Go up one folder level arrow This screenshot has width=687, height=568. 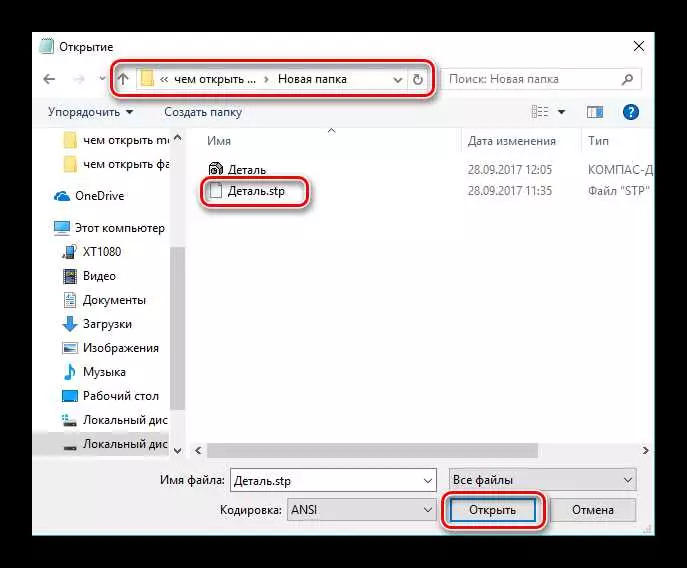(x=124, y=79)
